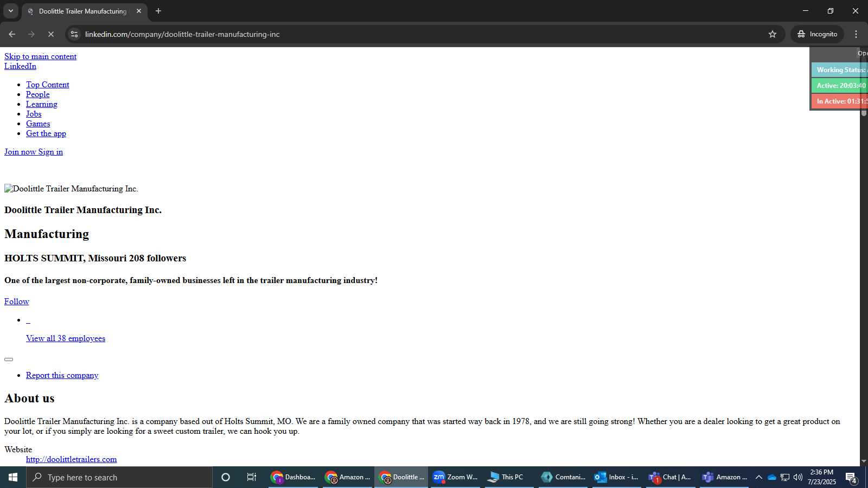Screen dimensions: 868x488
Task: Open Amazon Teams window from taskbar
Action: [724, 477]
